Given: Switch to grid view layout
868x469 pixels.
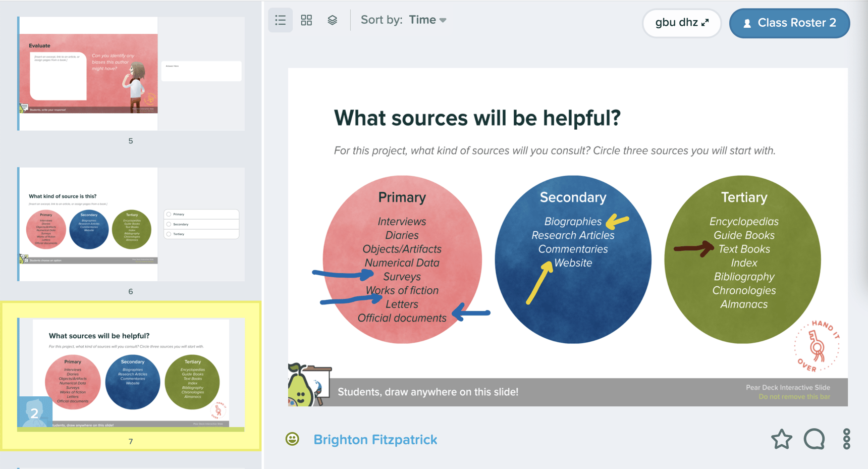Looking at the screenshot, I should coord(306,20).
